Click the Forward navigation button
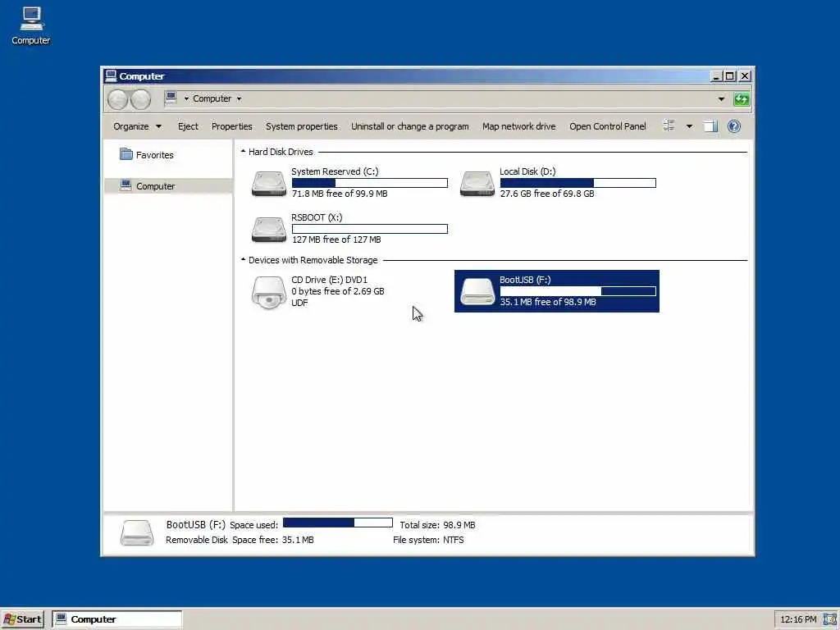The image size is (840, 630). [141, 99]
